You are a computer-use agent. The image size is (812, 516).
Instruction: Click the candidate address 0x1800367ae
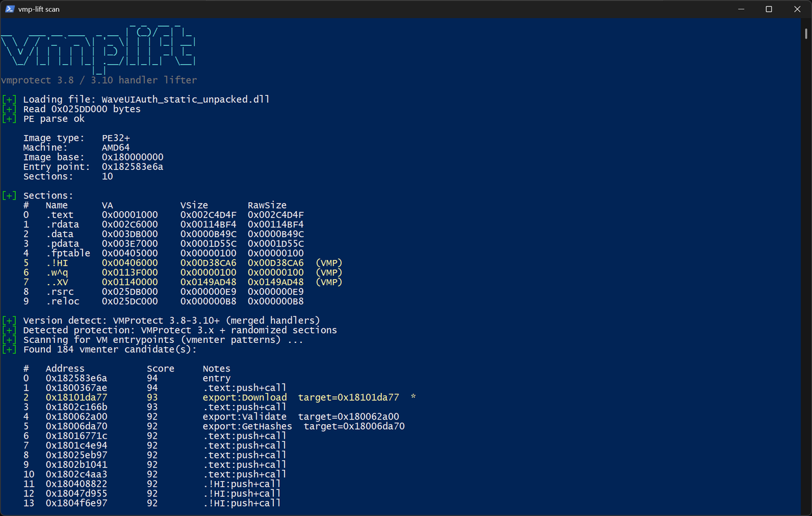click(x=77, y=388)
